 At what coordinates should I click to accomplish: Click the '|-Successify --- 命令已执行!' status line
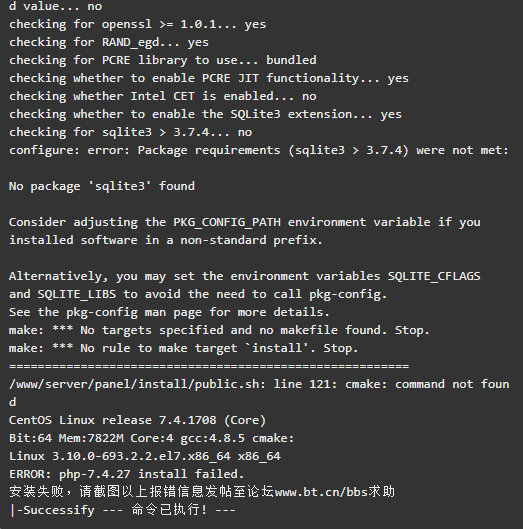click(122, 510)
